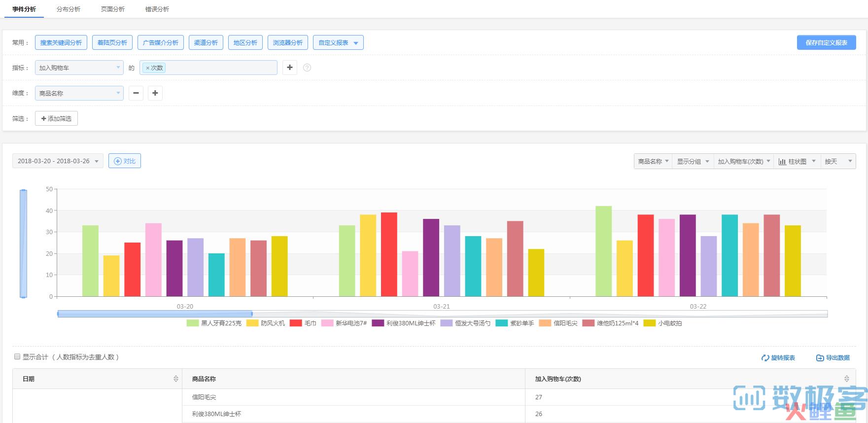
Task: Open the 自定义报表 dropdown
Action: click(338, 42)
